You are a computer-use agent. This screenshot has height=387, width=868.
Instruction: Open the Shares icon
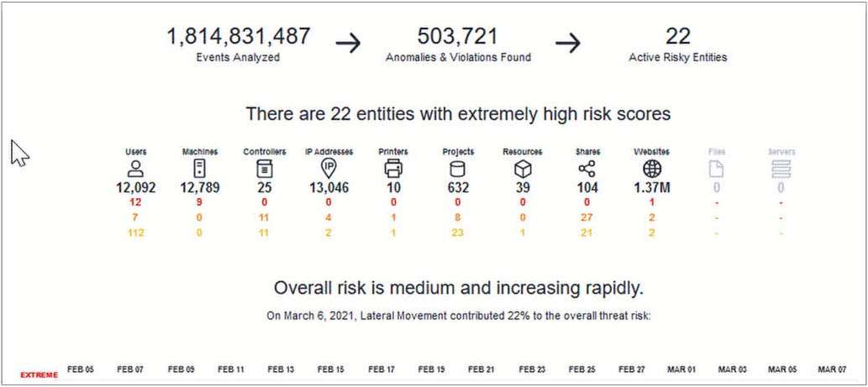pos(587,169)
